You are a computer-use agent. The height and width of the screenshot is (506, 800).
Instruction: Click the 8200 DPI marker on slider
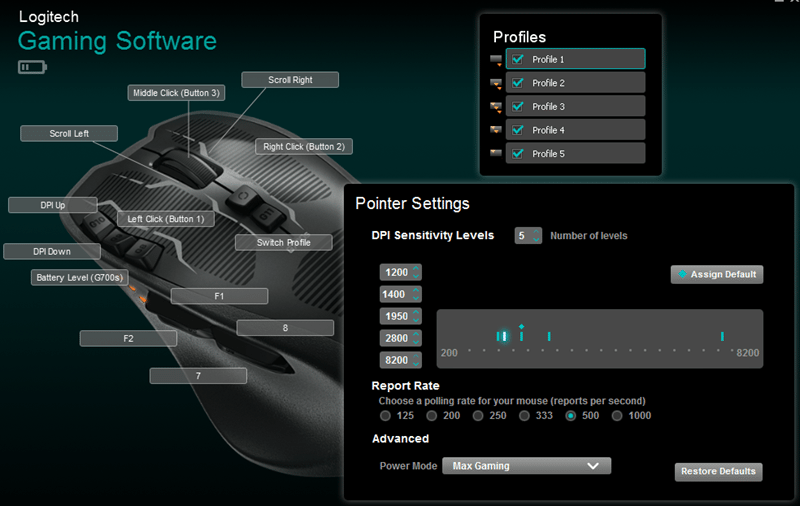[x=722, y=336]
